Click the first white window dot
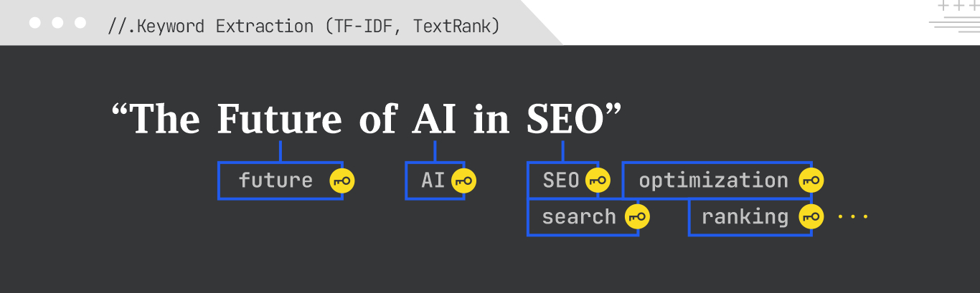 coord(35,23)
